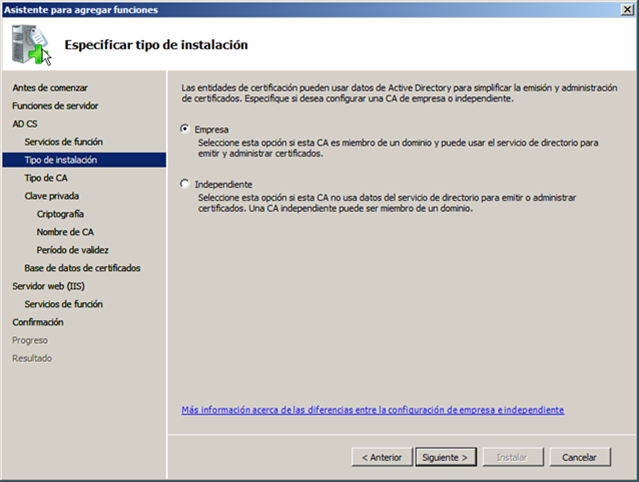Viewport: 639px width, 482px height.
Task: Click the '< Anterior' button
Action: [381, 457]
